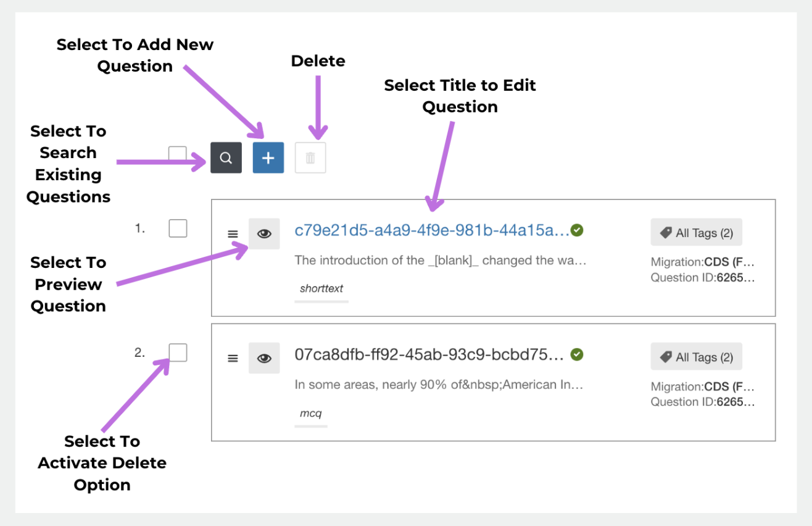Click the 'In some areas, nearly 90%' description

coord(439,385)
